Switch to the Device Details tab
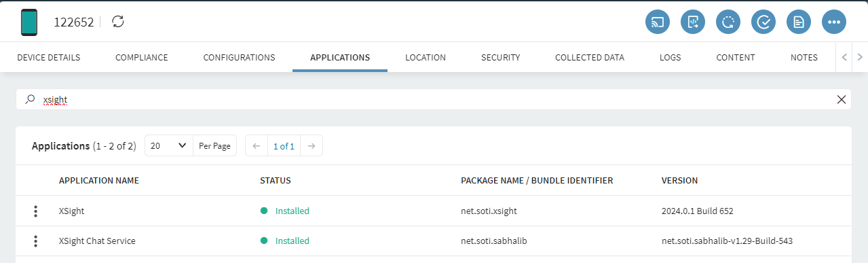Image resolution: width=868 pixels, height=263 pixels. tap(49, 58)
